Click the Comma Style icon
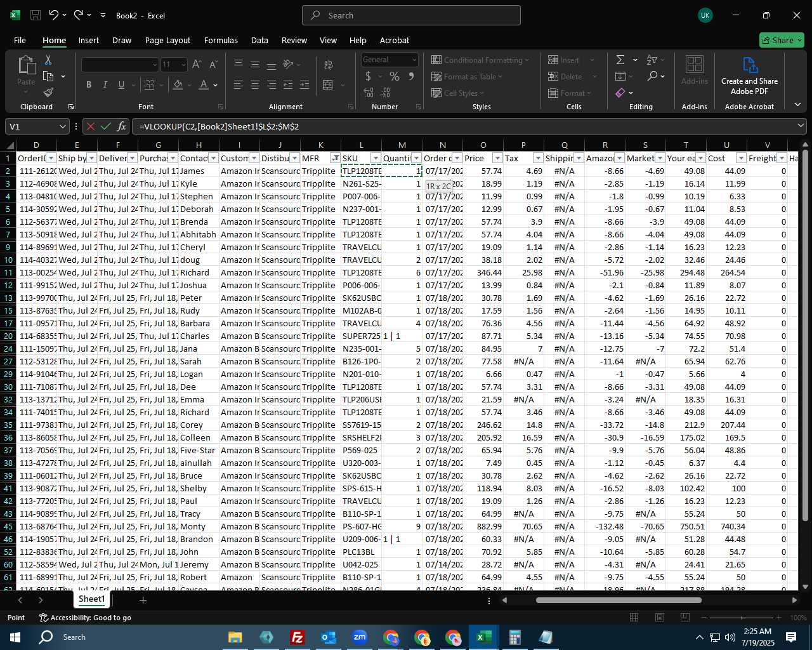Image resolution: width=812 pixels, height=650 pixels. coord(411,77)
